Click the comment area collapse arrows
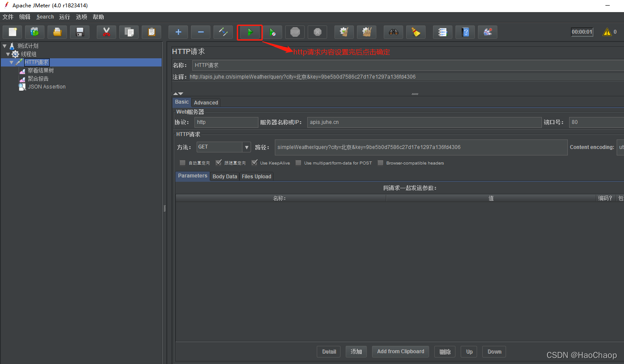This screenshot has width=624, height=364. click(x=178, y=94)
